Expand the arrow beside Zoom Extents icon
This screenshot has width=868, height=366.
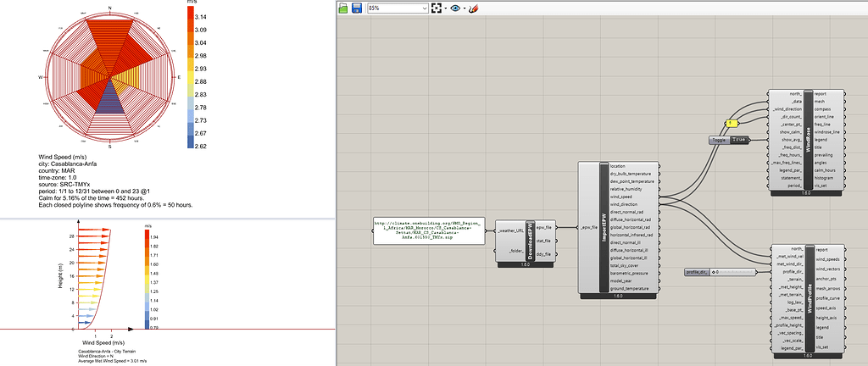point(446,8)
